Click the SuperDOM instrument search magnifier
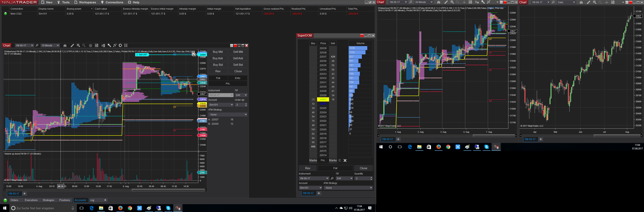This screenshot has width=644, height=212. point(332,178)
